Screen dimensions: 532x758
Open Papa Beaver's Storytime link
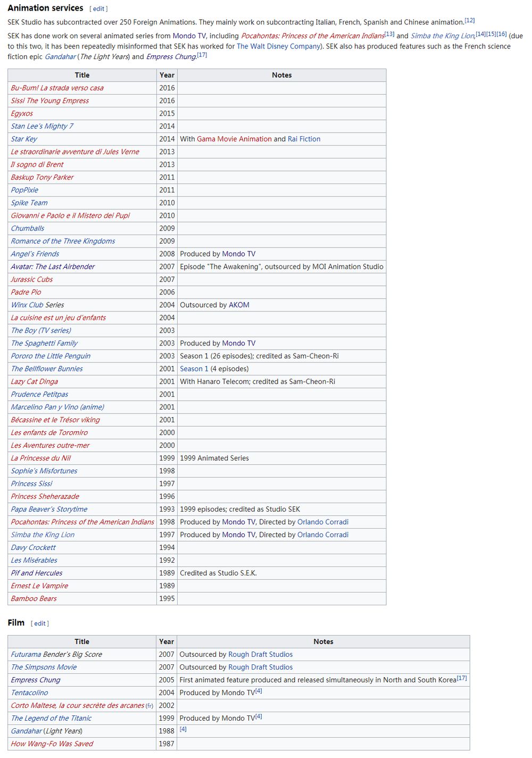click(49, 509)
